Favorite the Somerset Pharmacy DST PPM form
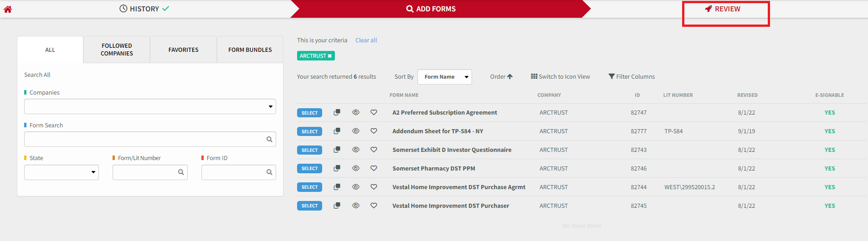 pos(374,168)
